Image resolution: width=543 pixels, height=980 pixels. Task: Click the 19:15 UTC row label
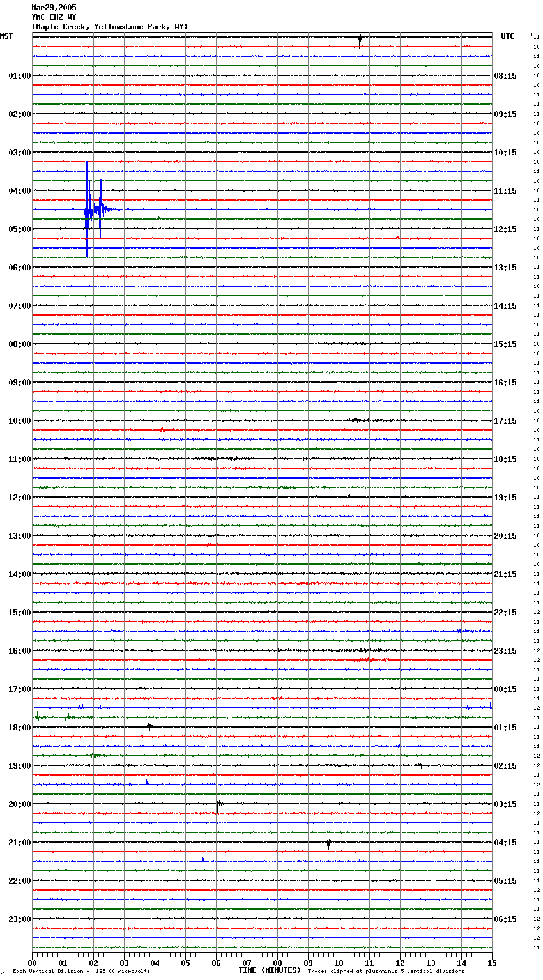pos(505,498)
